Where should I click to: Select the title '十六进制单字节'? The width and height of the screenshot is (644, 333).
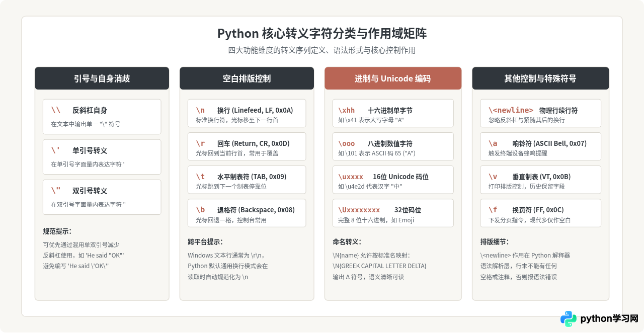pos(390,110)
